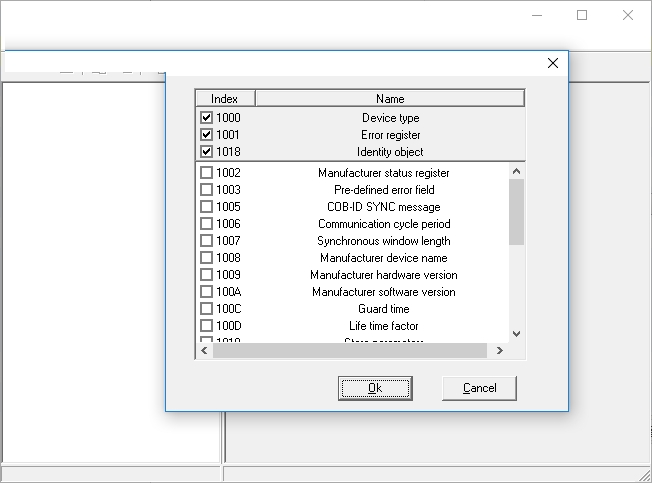This screenshot has height=483, width=652.
Task: Click the Name column header
Action: [x=390, y=99]
